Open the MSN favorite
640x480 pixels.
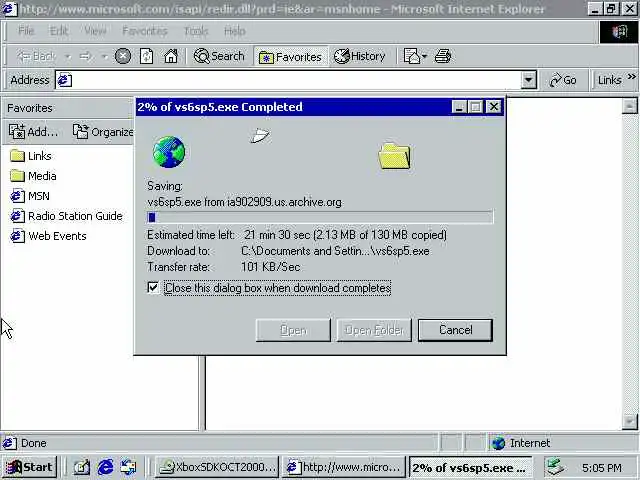30,196
